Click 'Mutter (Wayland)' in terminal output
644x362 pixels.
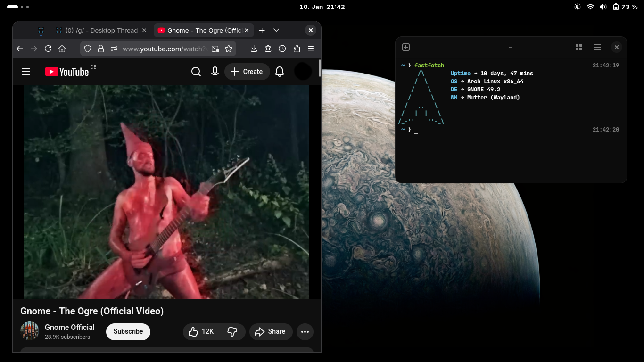coord(494,98)
